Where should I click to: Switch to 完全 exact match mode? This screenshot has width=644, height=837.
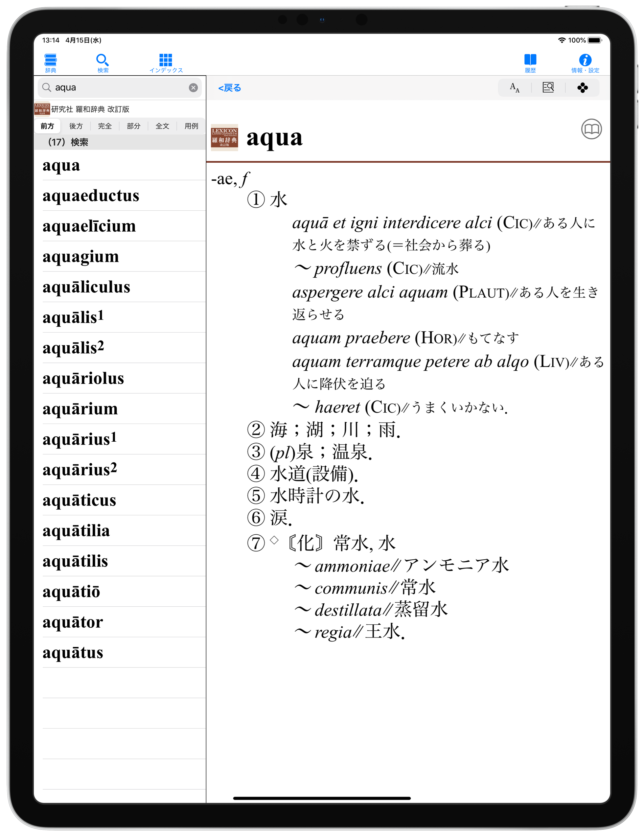(x=104, y=126)
